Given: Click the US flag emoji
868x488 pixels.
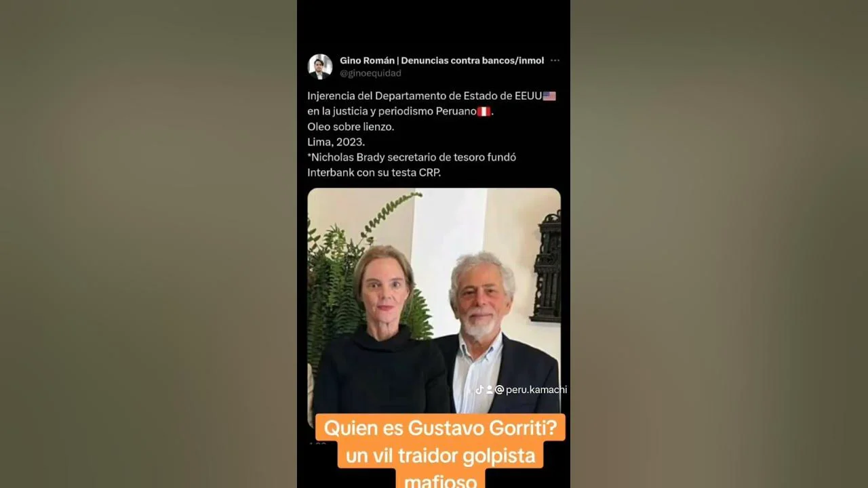Looking at the screenshot, I should (x=549, y=96).
